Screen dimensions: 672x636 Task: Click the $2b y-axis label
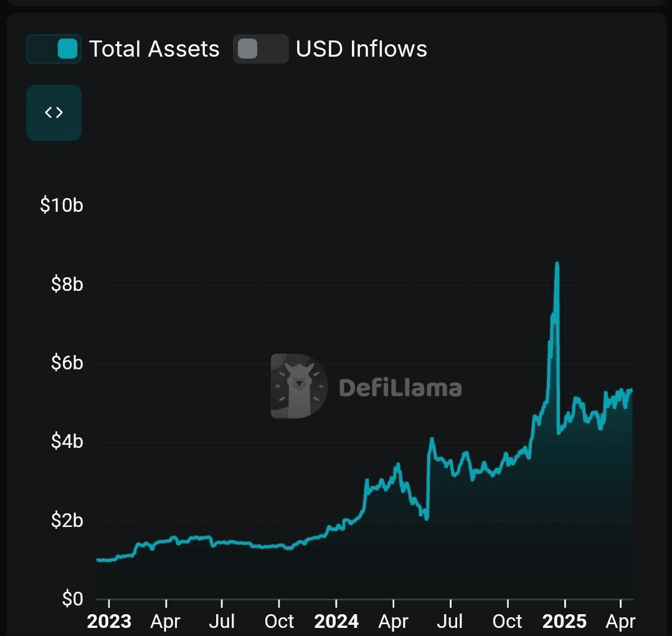67,521
